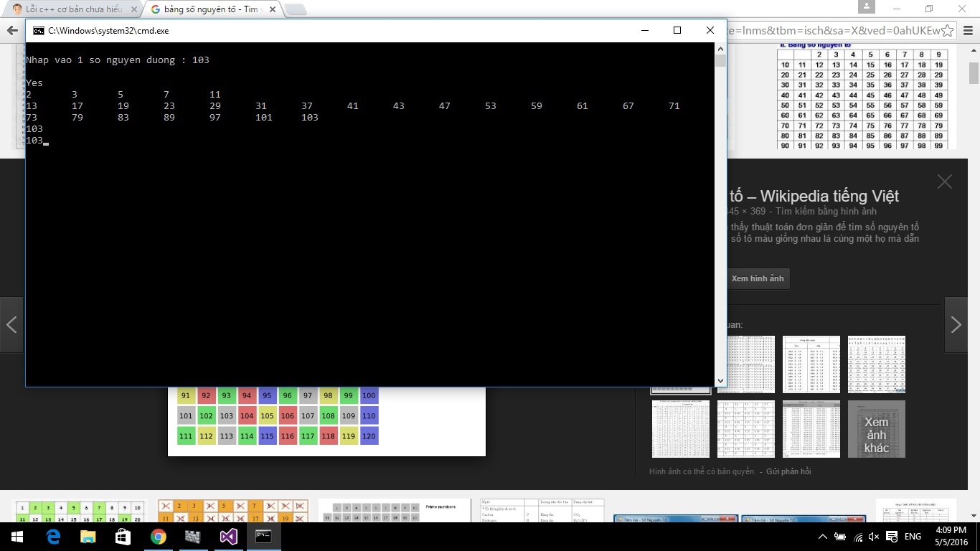Screen dimensions: 980x551
Task: Bookmark this page with the star icon
Action: [x=948, y=31]
